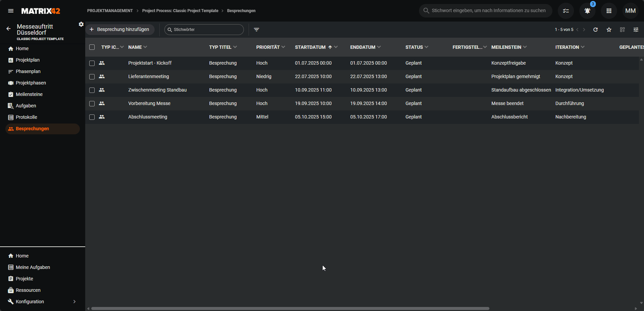The image size is (644, 311).
Task: Tick the Abschlussmeeting row checkbox
Action: pos(92,117)
